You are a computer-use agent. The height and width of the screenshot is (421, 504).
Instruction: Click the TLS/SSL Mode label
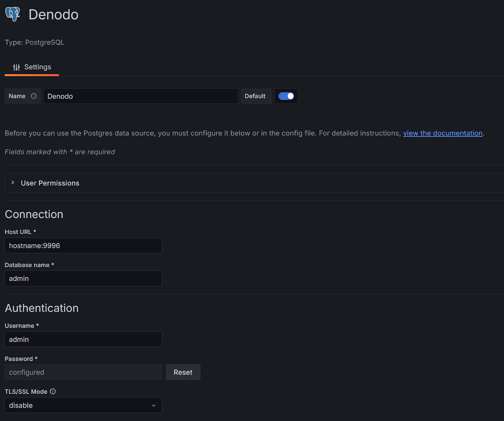26,392
